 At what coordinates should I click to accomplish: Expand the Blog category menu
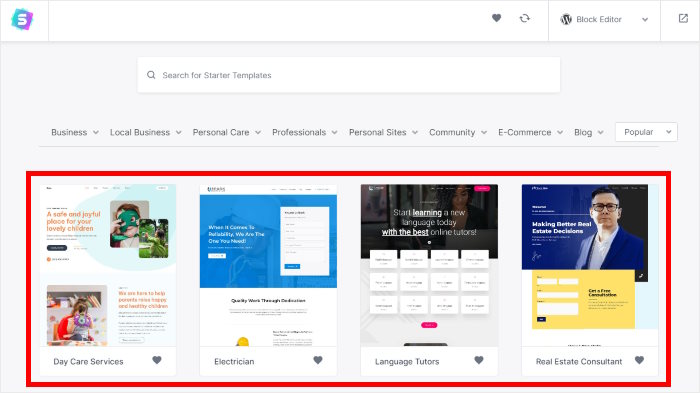[589, 132]
